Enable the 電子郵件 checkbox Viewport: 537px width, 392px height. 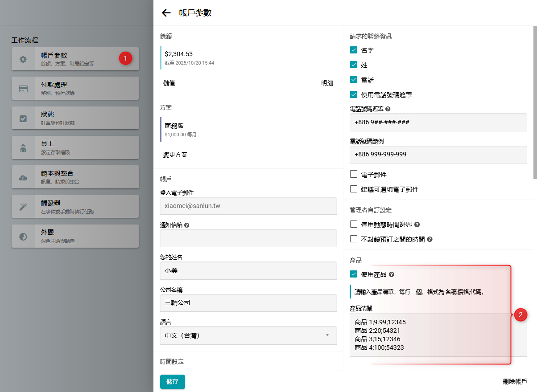pyautogui.click(x=354, y=175)
